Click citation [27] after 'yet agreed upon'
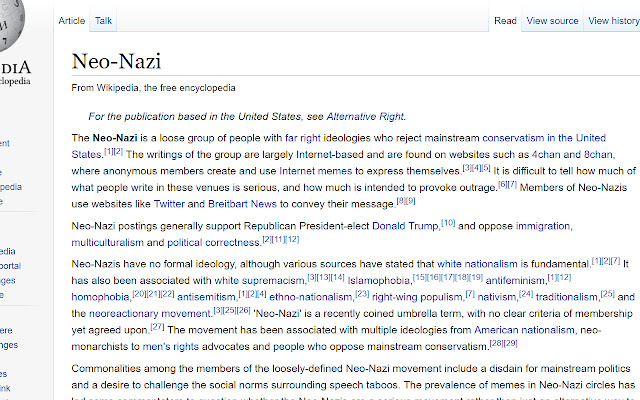The height and width of the screenshot is (400, 640). (158, 327)
